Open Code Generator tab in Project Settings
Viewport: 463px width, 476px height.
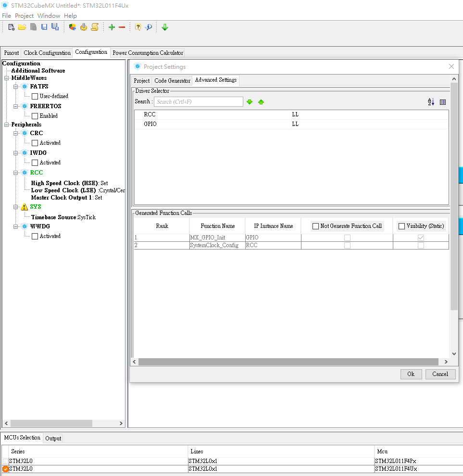(x=172, y=81)
